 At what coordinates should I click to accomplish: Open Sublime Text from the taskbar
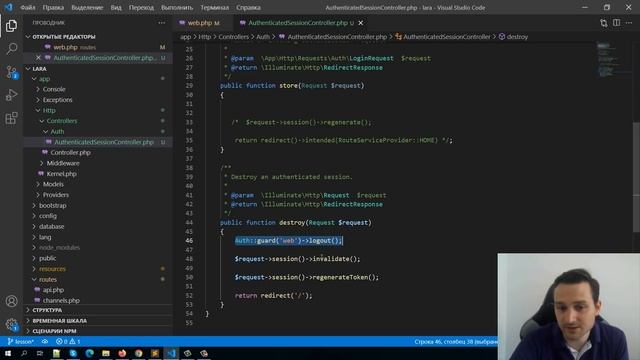tap(155, 353)
